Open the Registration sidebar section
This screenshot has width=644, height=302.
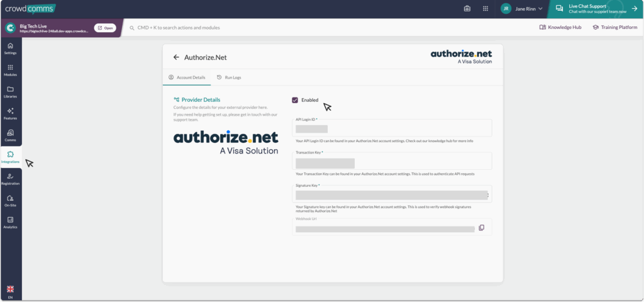(10, 179)
